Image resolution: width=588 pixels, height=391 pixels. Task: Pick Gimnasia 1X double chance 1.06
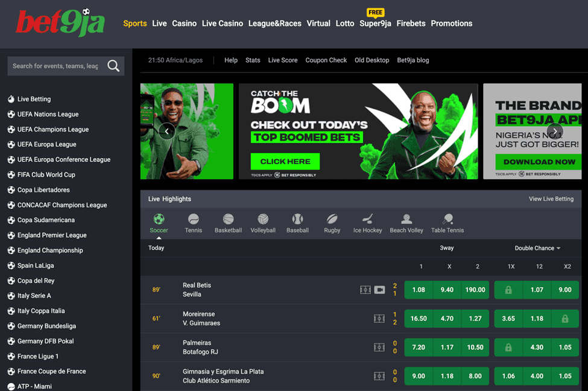click(508, 376)
